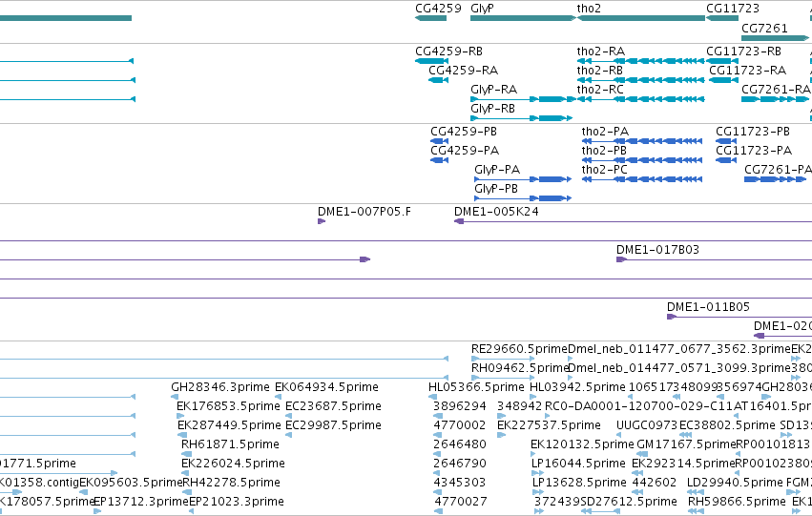Image resolution: width=812 pixels, height=516 pixels.
Task: Click the RH42278.5prime EST feature
Action: (x=187, y=491)
